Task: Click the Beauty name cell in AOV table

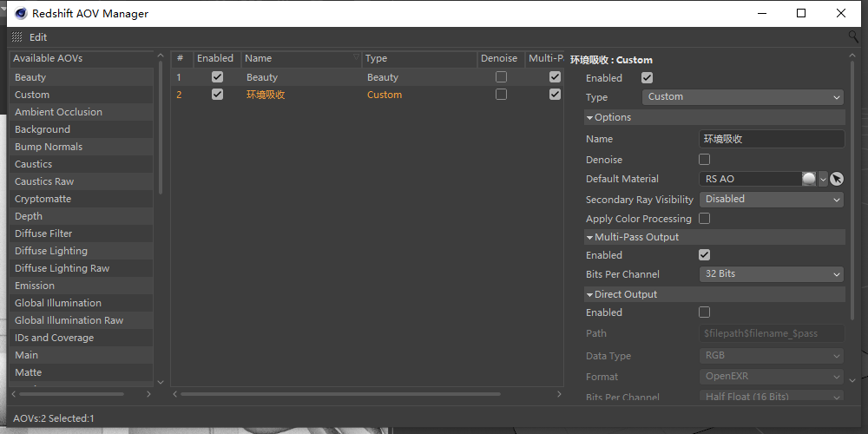Action: click(262, 77)
